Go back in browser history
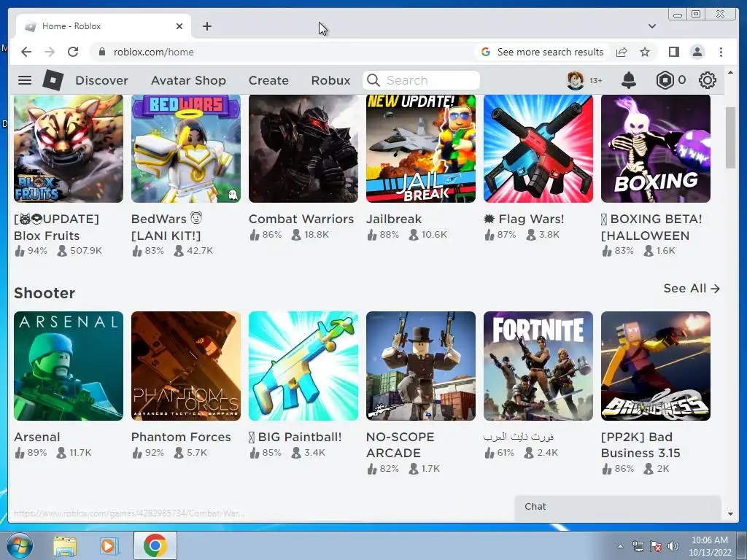 point(26,52)
